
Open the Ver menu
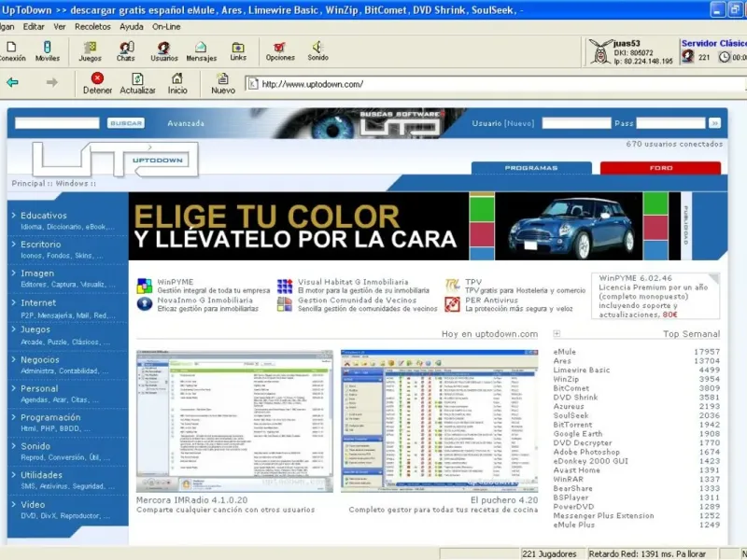(60, 27)
